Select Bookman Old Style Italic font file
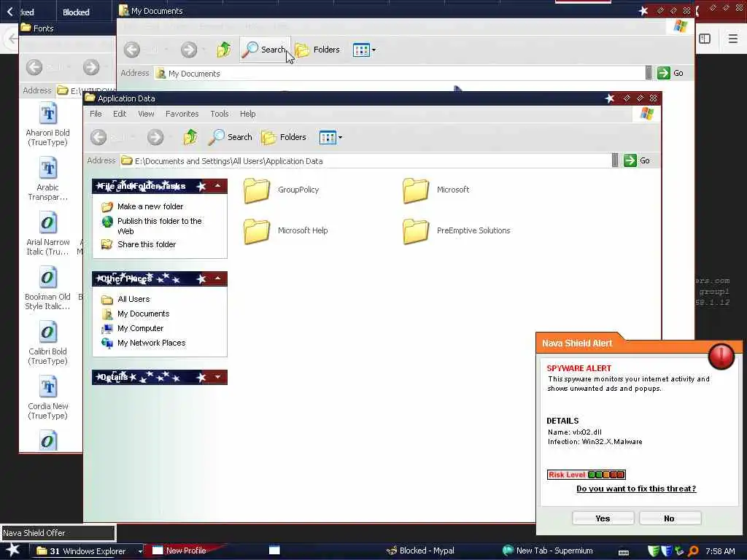The image size is (747, 560). coord(47,289)
